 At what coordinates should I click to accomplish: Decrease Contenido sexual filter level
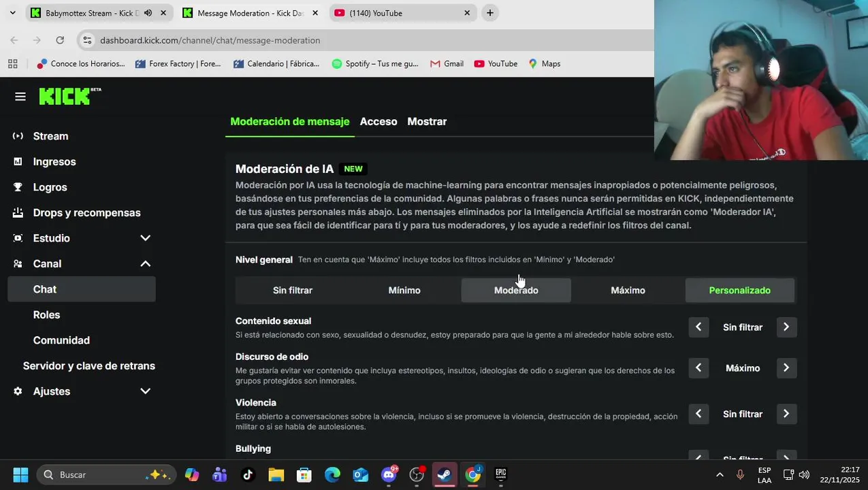[698, 327]
